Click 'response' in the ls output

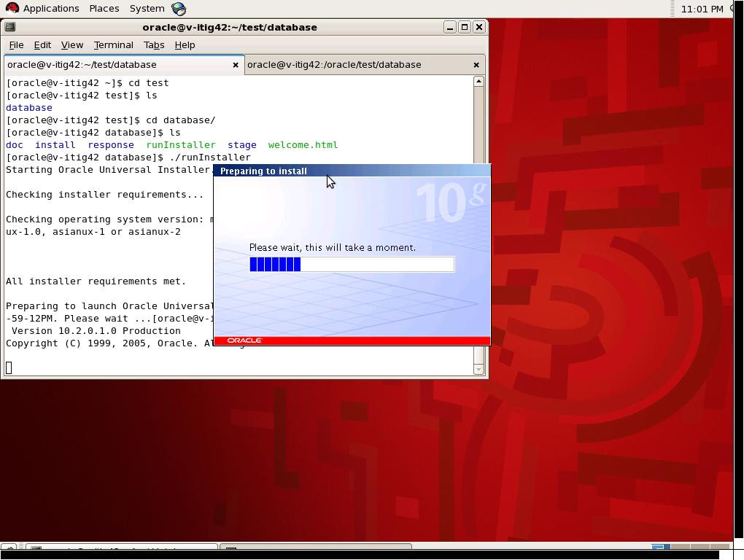[x=111, y=144]
